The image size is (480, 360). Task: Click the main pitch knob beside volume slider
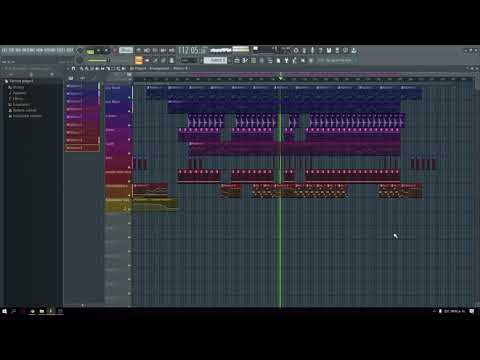point(79,60)
